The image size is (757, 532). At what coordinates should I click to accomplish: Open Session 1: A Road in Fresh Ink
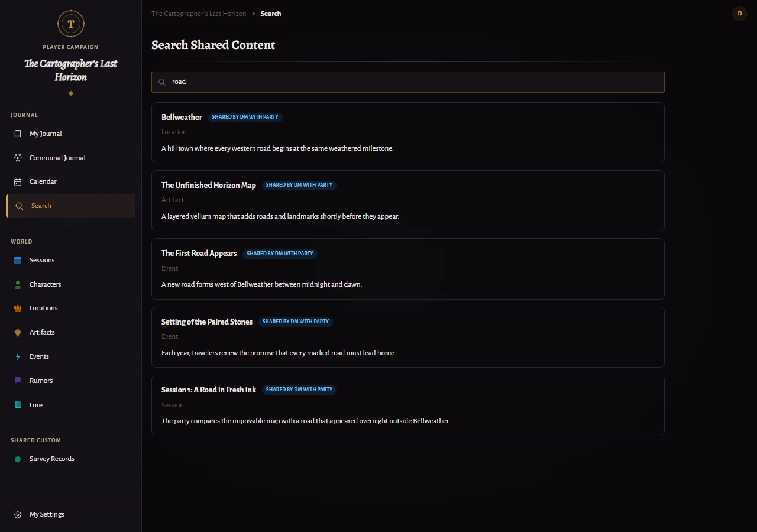[408, 406]
